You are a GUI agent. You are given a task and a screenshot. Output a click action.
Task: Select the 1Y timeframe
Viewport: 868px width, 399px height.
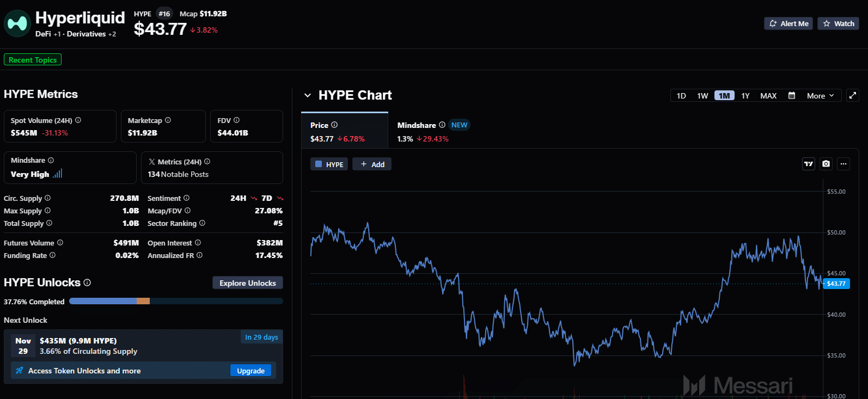[745, 96]
